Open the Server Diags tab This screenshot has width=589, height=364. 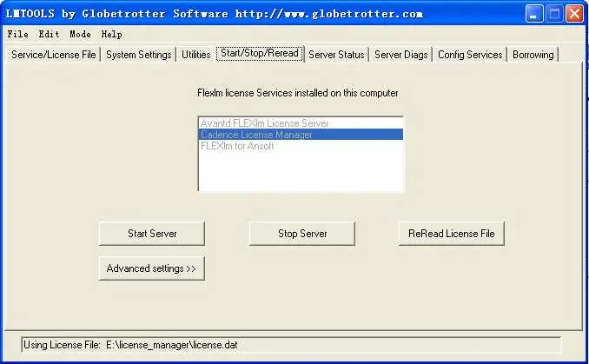tap(400, 55)
